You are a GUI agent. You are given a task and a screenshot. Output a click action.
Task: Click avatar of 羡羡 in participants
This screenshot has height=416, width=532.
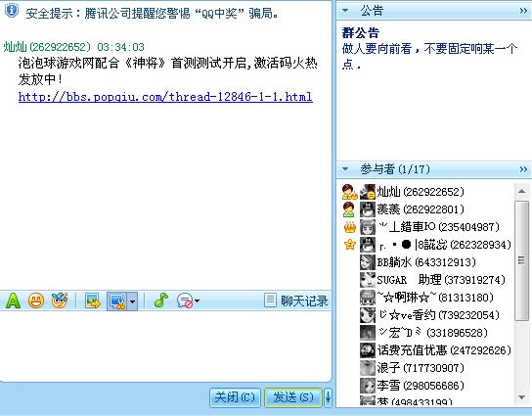[368, 209]
